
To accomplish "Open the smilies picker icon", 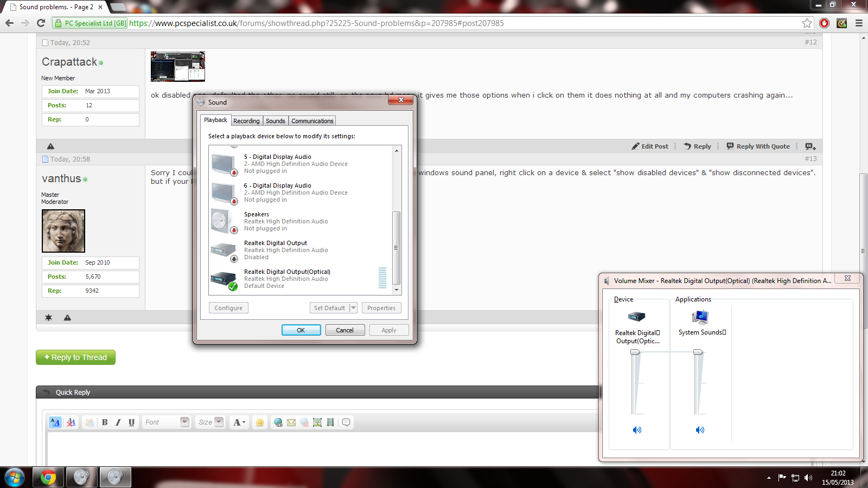I will pyautogui.click(x=260, y=422).
